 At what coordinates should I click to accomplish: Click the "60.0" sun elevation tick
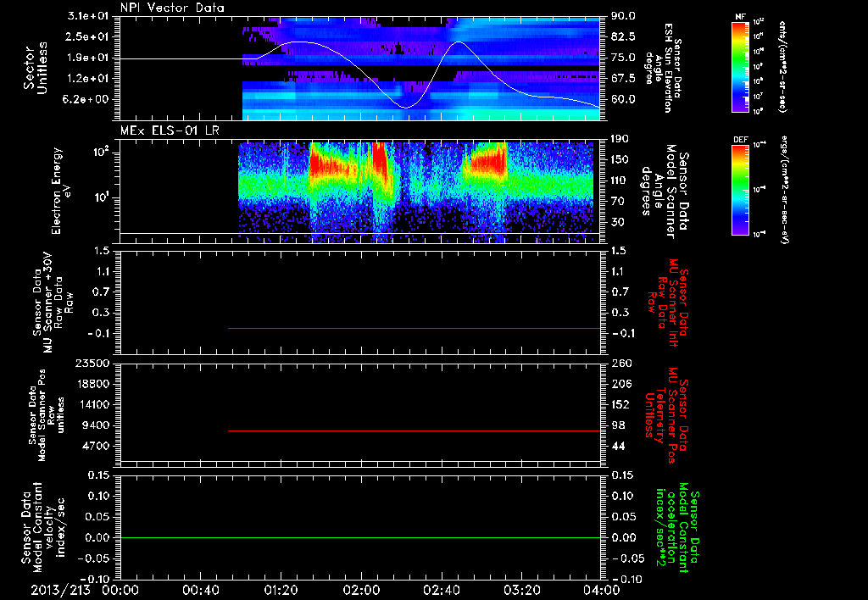pos(623,99)
